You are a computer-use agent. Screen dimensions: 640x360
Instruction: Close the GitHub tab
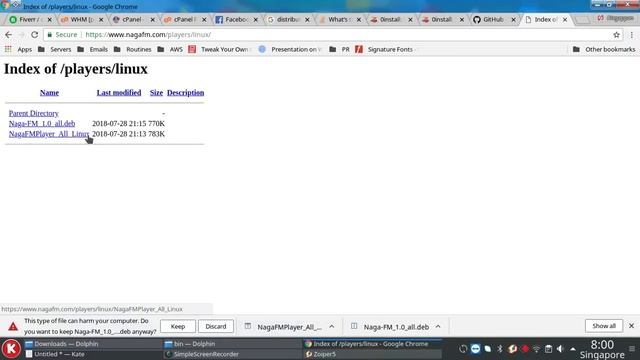513,20
